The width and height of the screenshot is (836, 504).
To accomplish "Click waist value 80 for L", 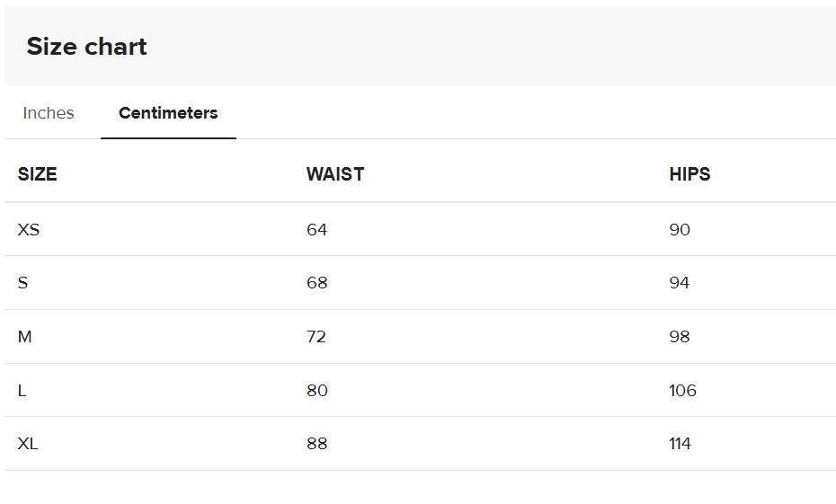I will click(x=316, y=391).
